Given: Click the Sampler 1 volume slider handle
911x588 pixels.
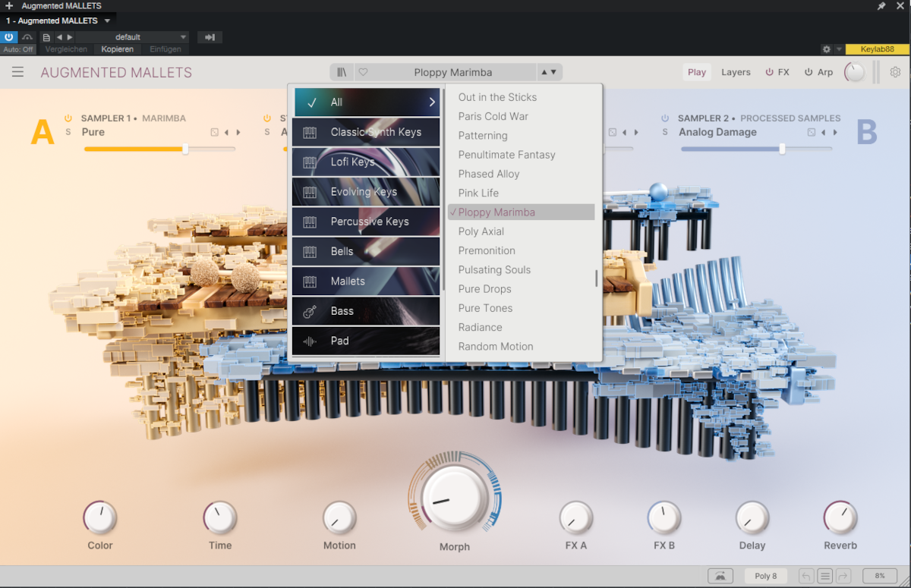Looking at the screenshot, I should click(185, 149).
